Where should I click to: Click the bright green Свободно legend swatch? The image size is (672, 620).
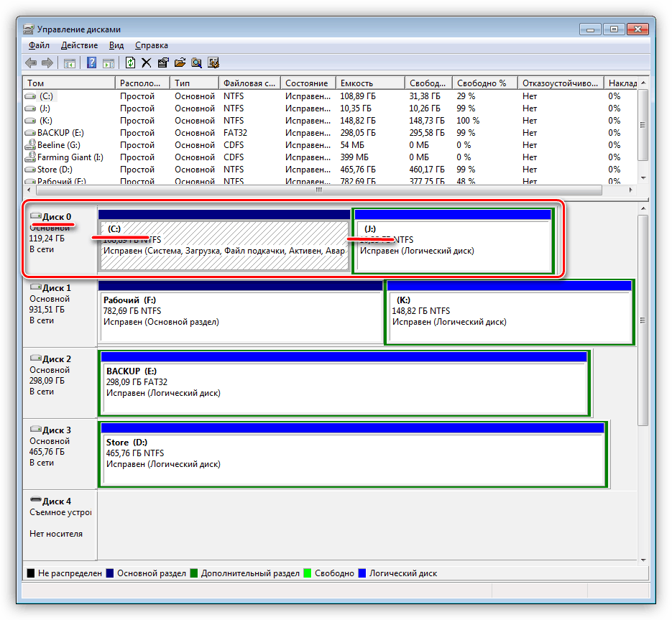tap(308, 573)
